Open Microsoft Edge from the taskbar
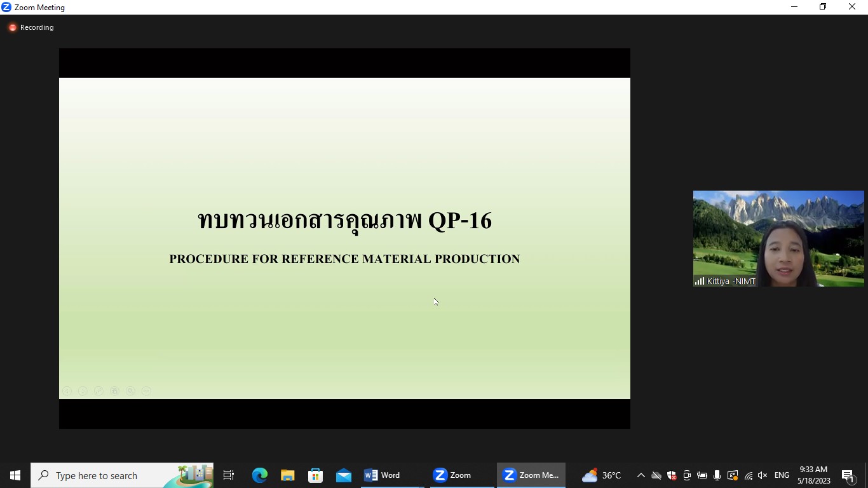Image resolution: width=868 pixels, height=488 pixels. coord(260,475)
